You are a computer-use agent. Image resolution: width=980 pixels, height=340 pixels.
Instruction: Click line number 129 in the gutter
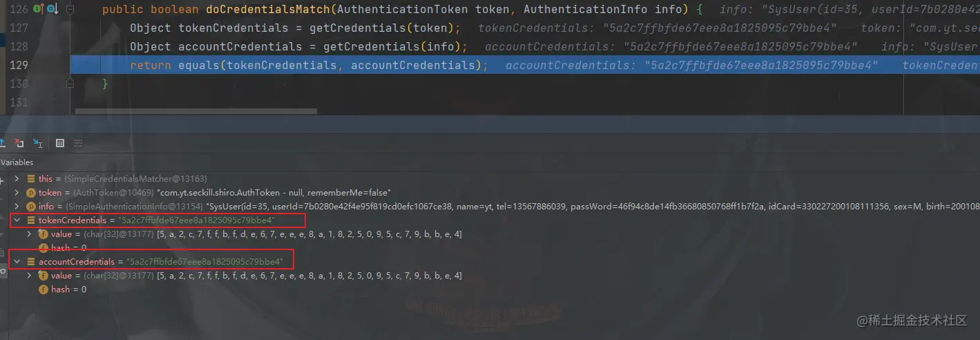(x=20, y=66)
